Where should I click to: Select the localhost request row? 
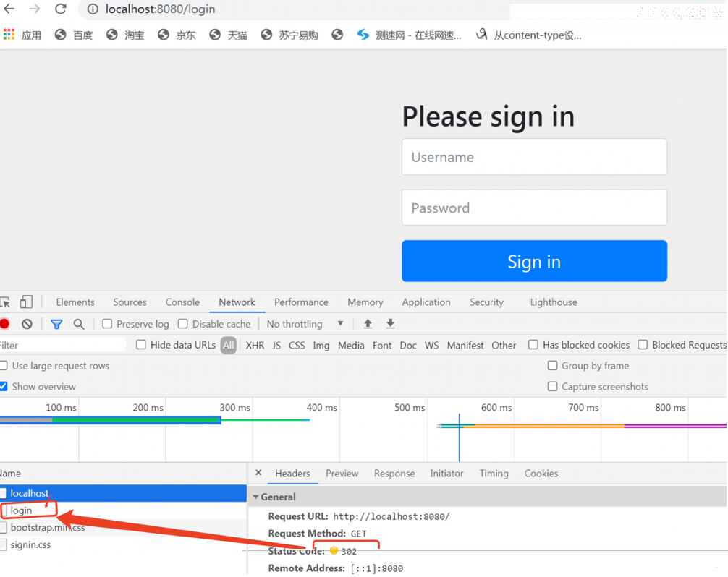point(123,493)
